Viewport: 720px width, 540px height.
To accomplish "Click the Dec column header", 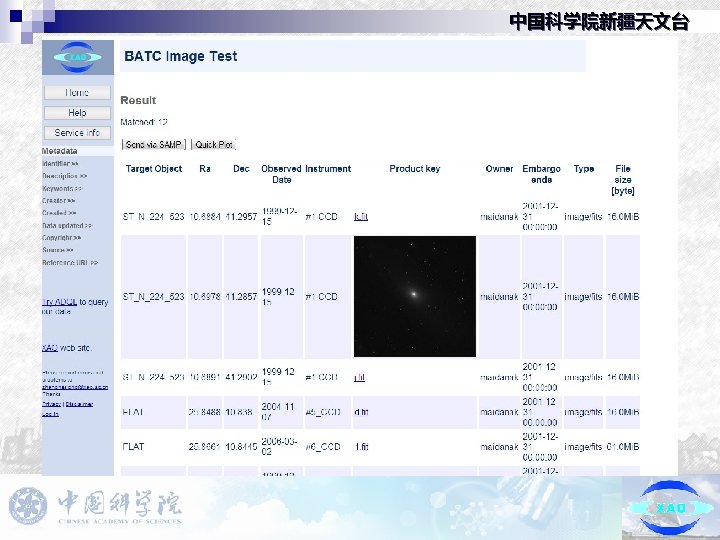I will coord(241,169).
